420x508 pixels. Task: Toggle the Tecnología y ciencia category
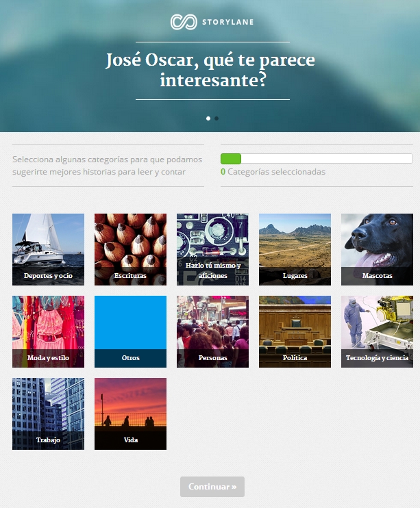tap(377, 331)
